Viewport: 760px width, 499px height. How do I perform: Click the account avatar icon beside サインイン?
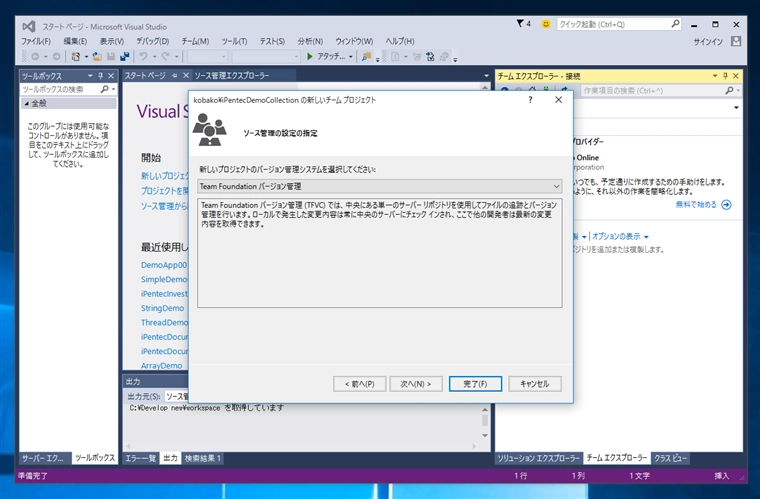tap(736, 41)
